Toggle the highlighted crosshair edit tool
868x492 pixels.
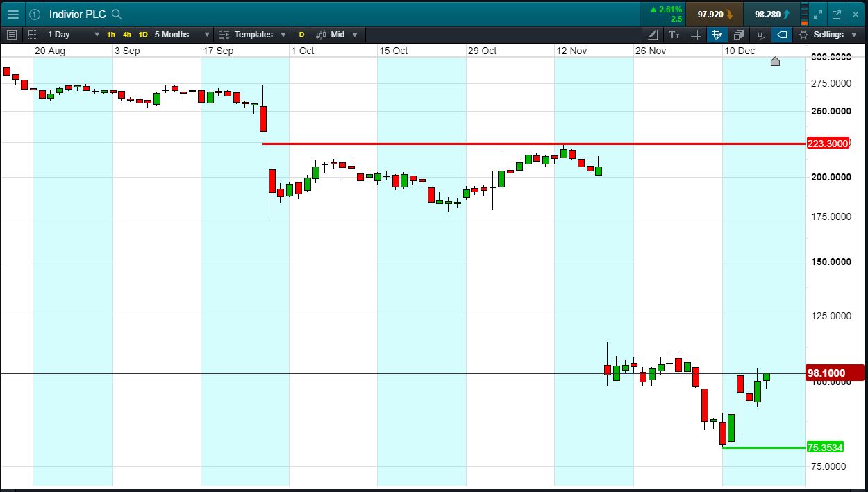(x=717, y=34)
